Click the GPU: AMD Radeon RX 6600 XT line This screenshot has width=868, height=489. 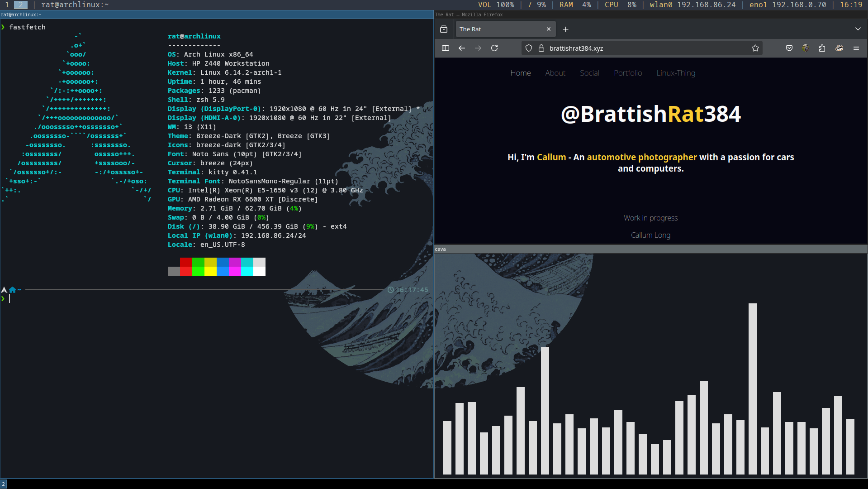pos(243,199)
